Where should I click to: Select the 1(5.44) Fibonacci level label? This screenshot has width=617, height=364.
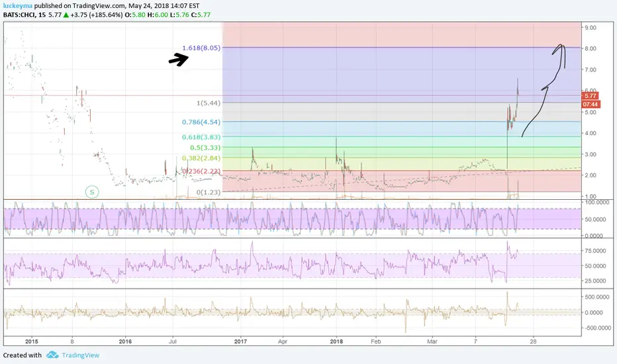209,103
